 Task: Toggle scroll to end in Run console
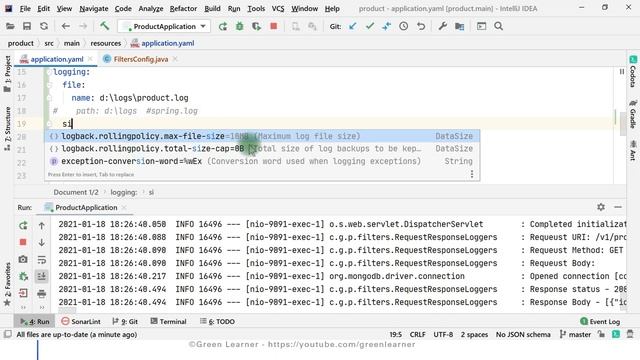point(42,277)
